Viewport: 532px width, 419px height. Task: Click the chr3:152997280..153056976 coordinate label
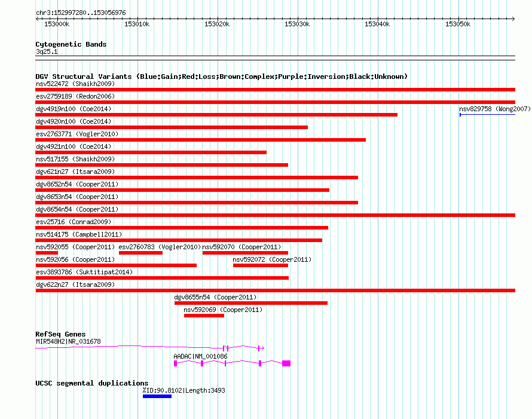81,13
